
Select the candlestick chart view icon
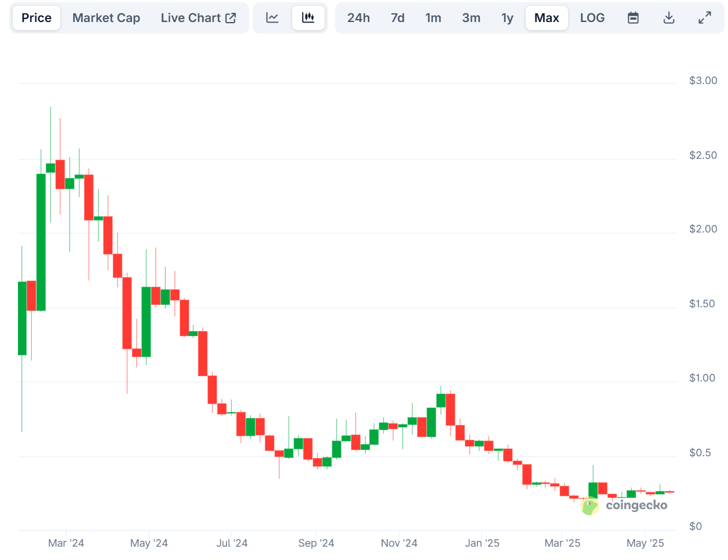point(308,18)
